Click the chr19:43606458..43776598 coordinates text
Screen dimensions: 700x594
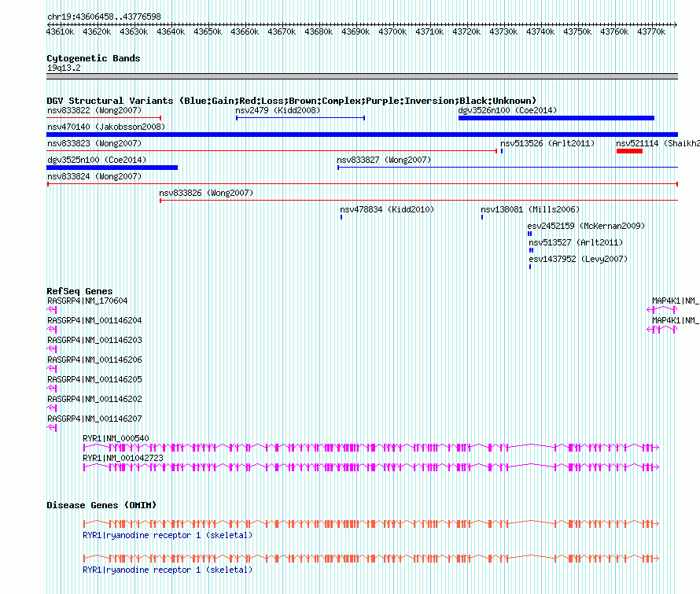(x=104, y=17)
